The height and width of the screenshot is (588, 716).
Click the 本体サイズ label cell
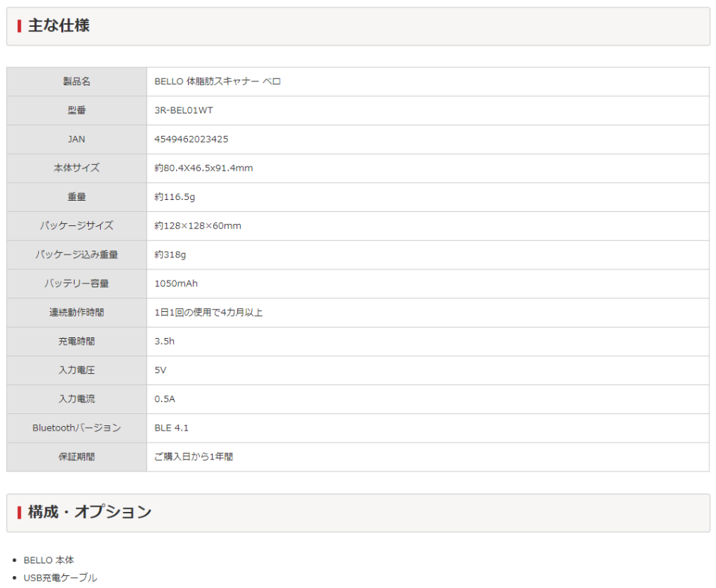tap(77, 168)
